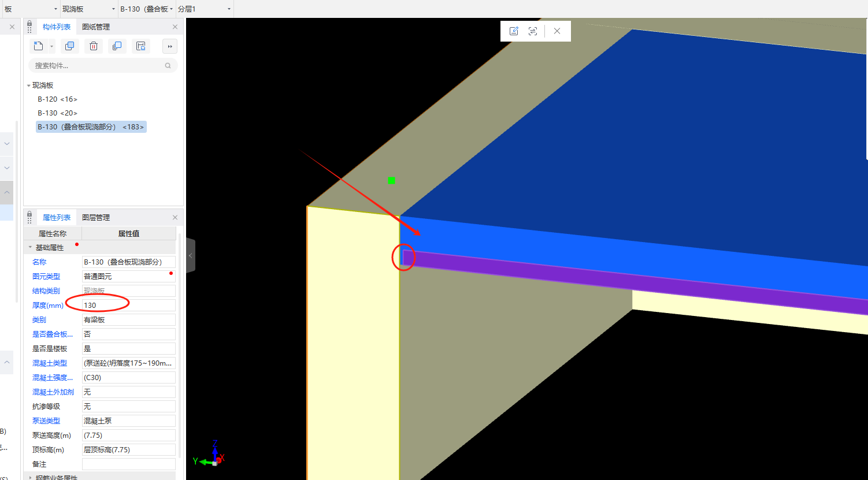This screenshot has height=480, width=868.
Task: Click the 泵送类型 property name link
Action: tap(46, 421)
